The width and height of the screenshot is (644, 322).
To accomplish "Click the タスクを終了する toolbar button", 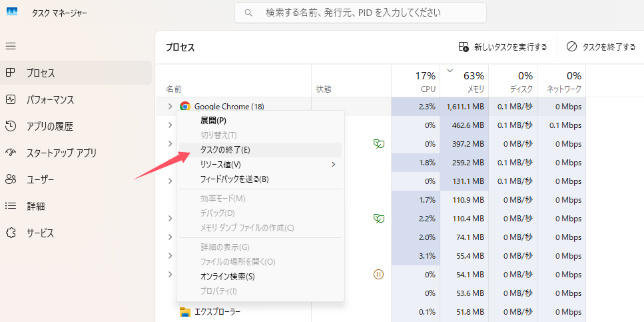I will click(x=601, y=47).
